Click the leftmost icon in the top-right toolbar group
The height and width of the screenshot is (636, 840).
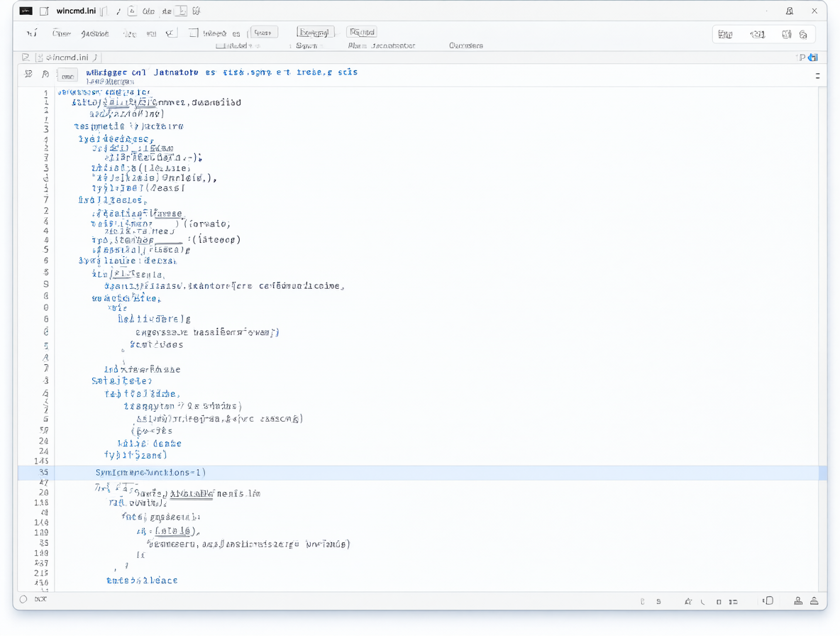pyautogui.click(x=725, y=34)
